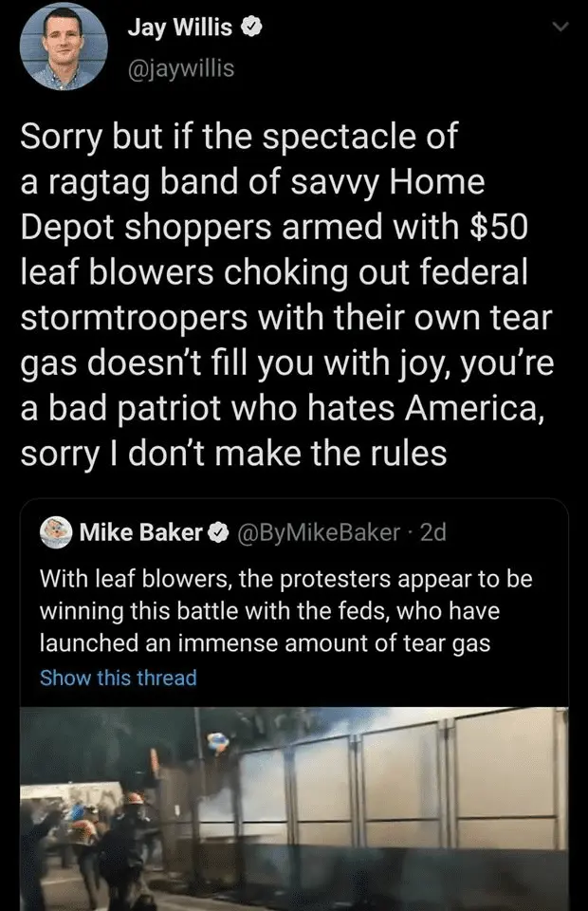Open the Jay Willis display name link
The image size is (588, 911).
coord(179,29)
